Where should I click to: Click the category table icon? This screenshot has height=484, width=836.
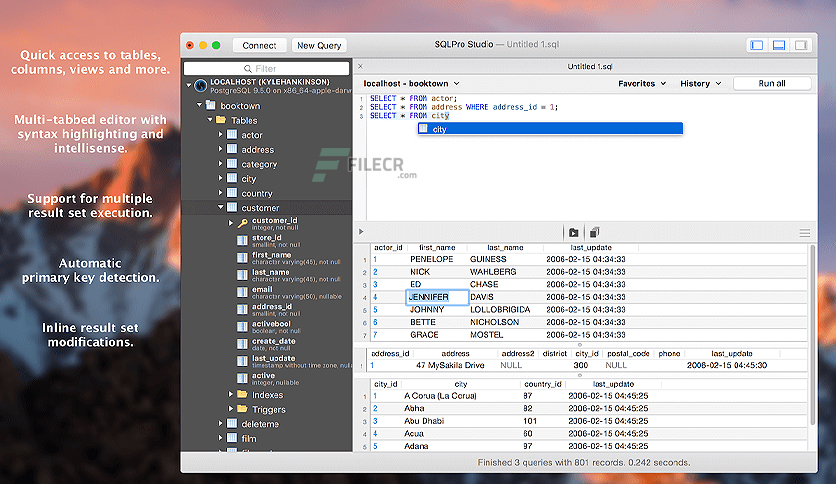pyautogui.click(x=232, y=164)
